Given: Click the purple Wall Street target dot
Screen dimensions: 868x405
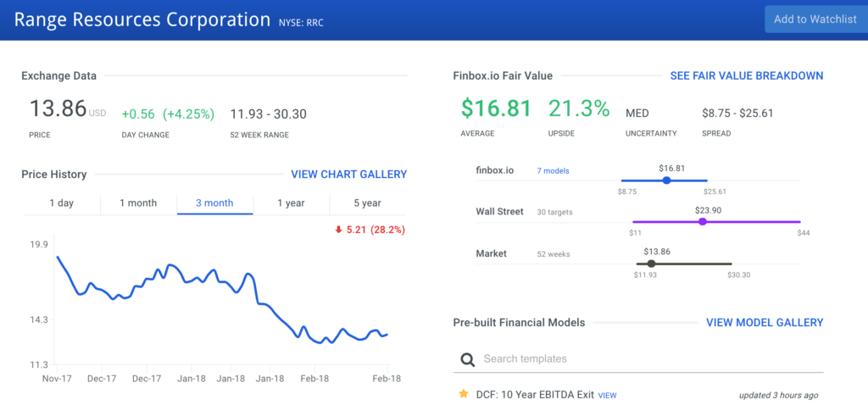Looking at the screenshot, I should coord(702,222).
